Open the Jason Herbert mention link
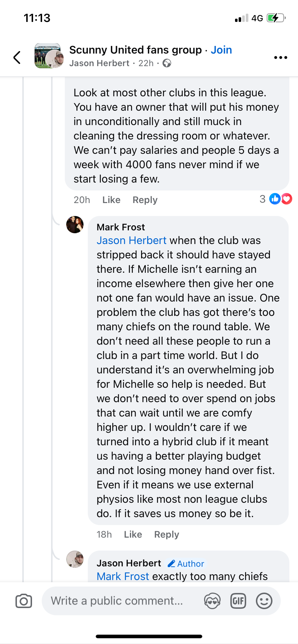Screen dimensions: 298x644 pyautogui.click(x=131, y=240)
